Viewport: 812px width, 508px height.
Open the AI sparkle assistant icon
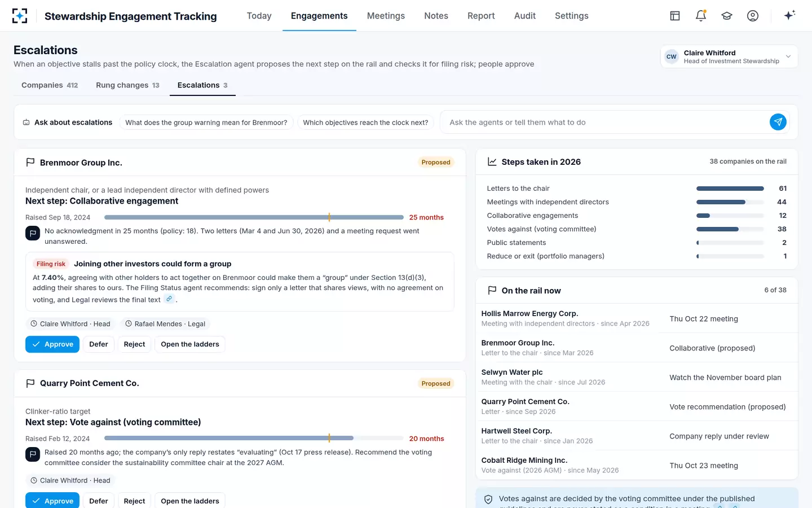pos(789,15)
